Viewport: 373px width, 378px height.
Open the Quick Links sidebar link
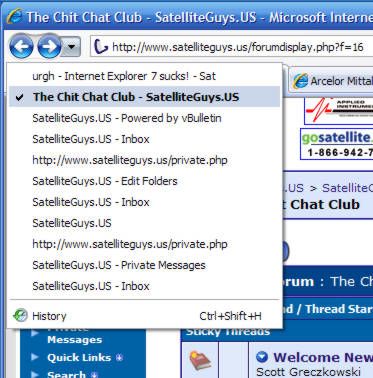tap(79, 357)
